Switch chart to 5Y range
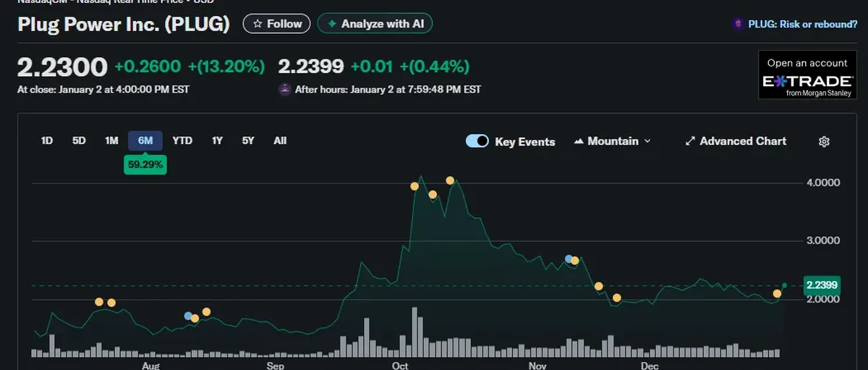The image size is (868, 370). click(x=248, y=140)
